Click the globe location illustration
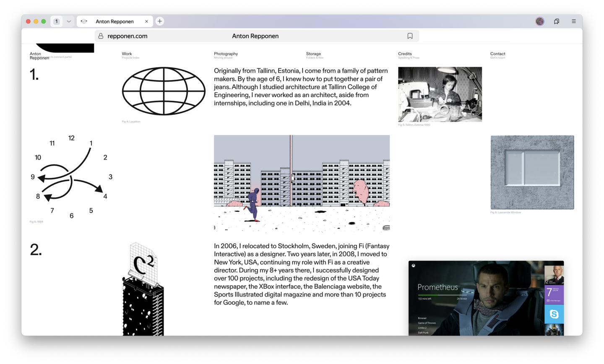Viewport: 604px width, 364px height. [164, 91]
